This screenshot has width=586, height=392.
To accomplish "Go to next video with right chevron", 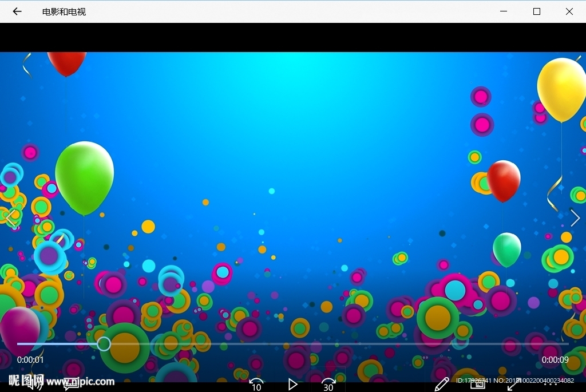I will coord(575,218).
